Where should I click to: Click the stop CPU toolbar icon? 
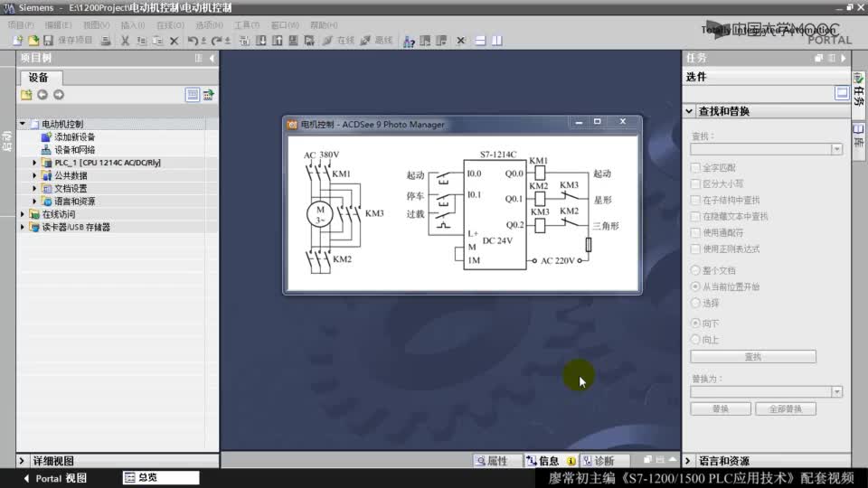(x=441, y=41)
